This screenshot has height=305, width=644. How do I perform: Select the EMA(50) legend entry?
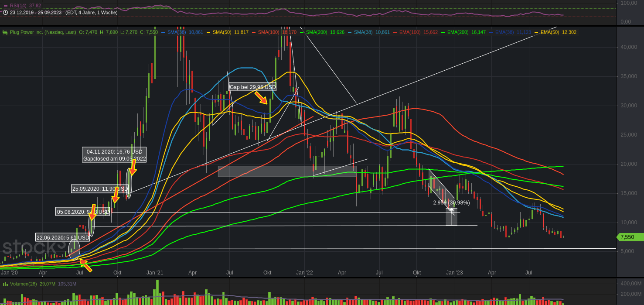click(550, 32)
